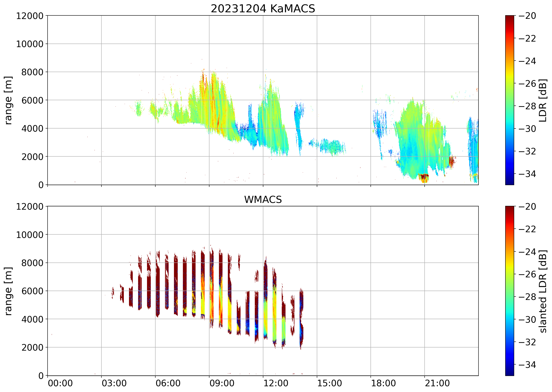Click the -34 tick on bottom colorbar
552x392 pixels.
527,364
